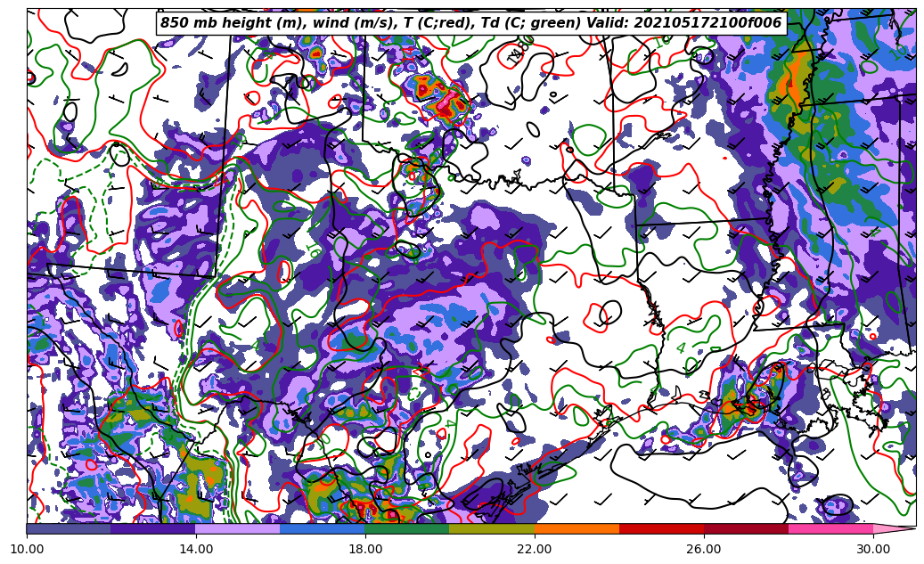The width and height of the screenshot is (924, 564).
Task: Click the 10.00 colorbar tick label
Action: 27,549
